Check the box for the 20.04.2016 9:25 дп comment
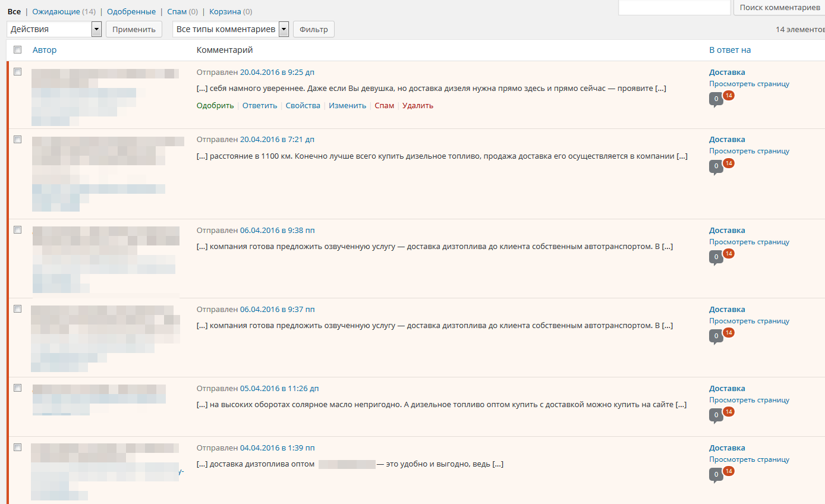 (x=18, y=72)
